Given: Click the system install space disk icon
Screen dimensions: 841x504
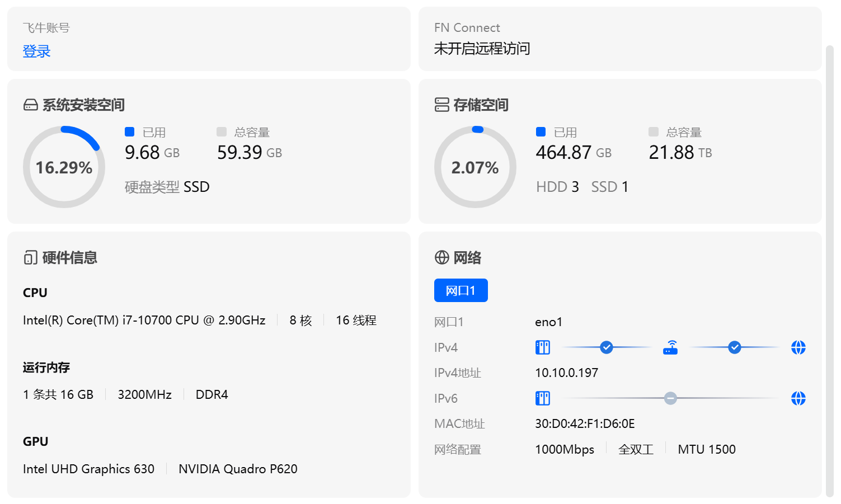Looking at the screenshot, I should coord(31,105).
